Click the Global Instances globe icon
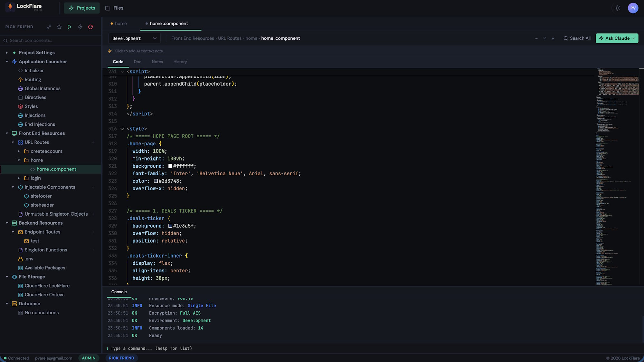Screen dimensions: 644x362 pos(20,89)
